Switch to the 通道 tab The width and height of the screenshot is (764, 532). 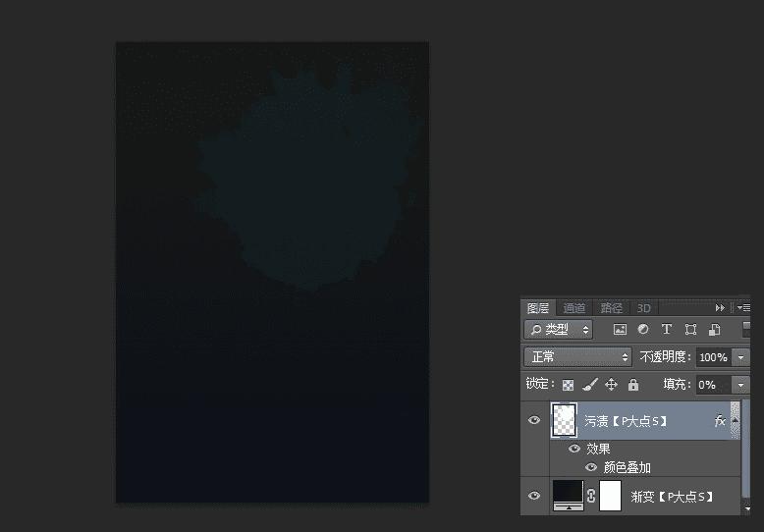pos(573,308)
